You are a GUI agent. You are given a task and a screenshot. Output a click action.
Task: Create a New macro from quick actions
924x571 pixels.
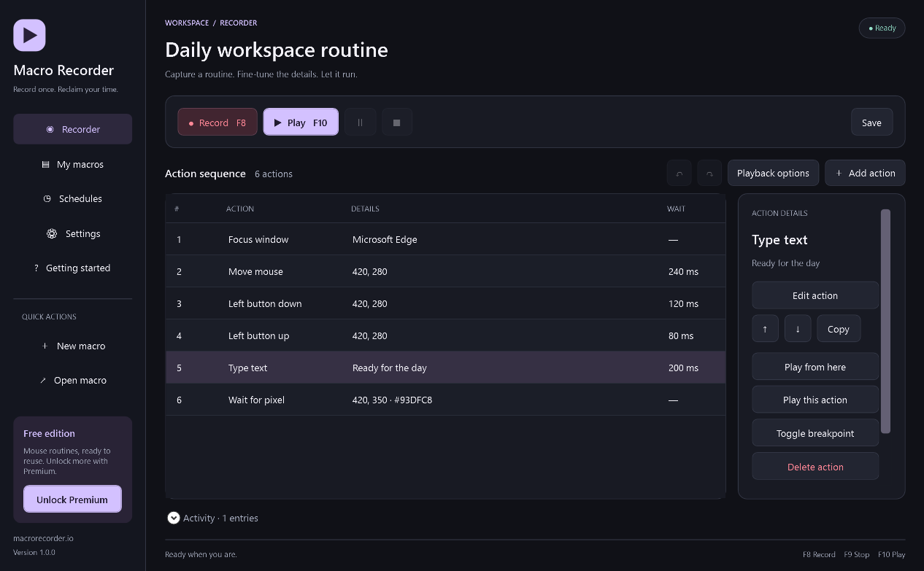[72, 346]
